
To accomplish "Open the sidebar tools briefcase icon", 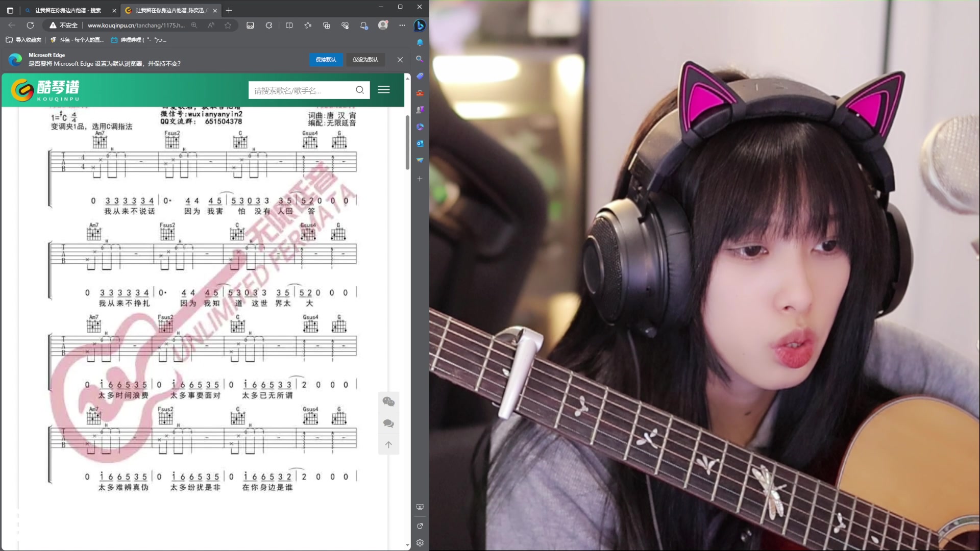I will [x=420, y=93].
